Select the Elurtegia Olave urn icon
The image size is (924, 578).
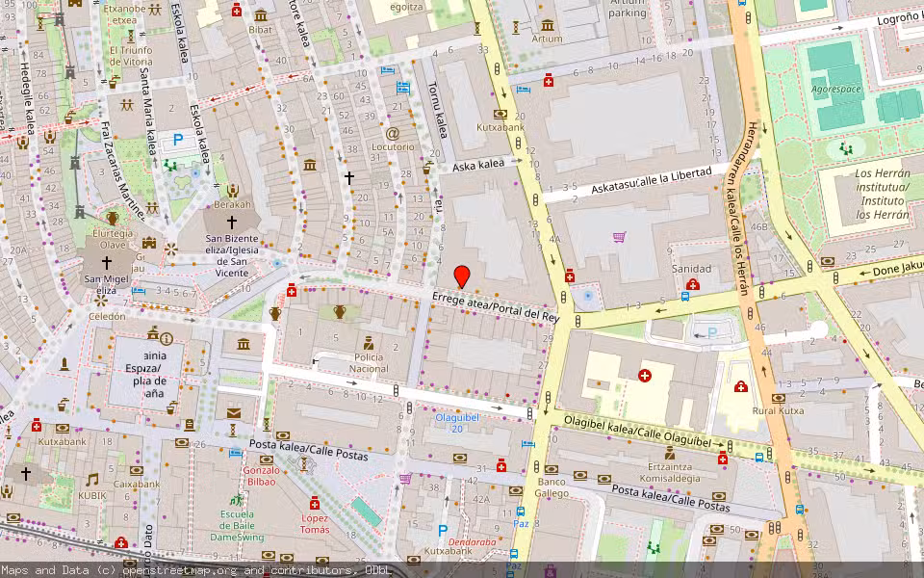pos(112,219)
